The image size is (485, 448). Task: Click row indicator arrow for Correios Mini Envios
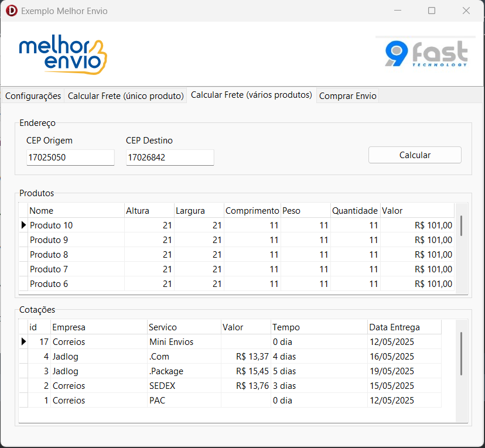(23, 341)
